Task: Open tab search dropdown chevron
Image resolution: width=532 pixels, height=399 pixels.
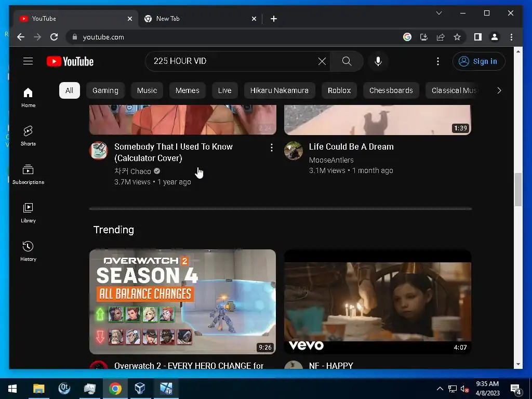Action: click(438, 13)
